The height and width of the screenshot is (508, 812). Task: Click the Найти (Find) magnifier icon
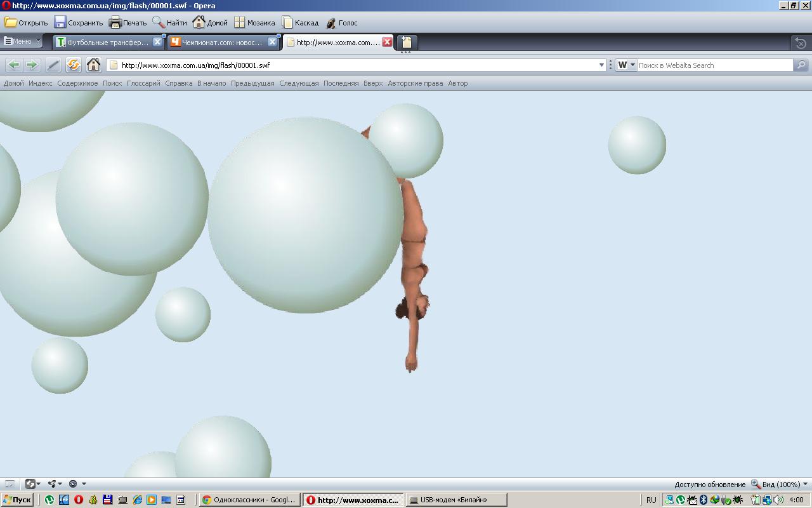(159, 23)
